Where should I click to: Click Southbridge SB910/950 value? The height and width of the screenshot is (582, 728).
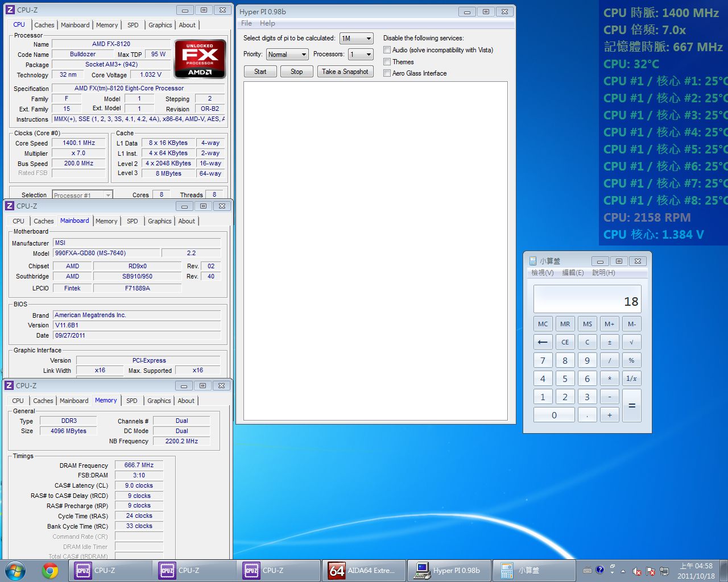pyautogui.click(x=137, y=276)
